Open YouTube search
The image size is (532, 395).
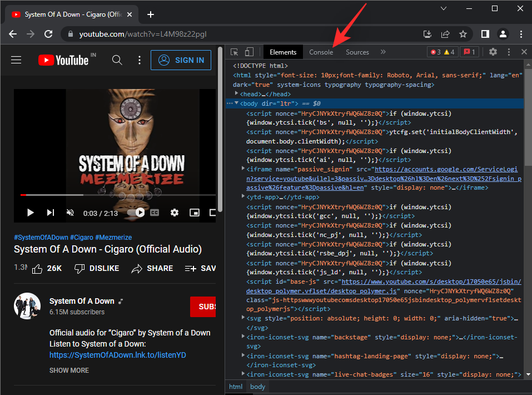click(x=117, y=60)
